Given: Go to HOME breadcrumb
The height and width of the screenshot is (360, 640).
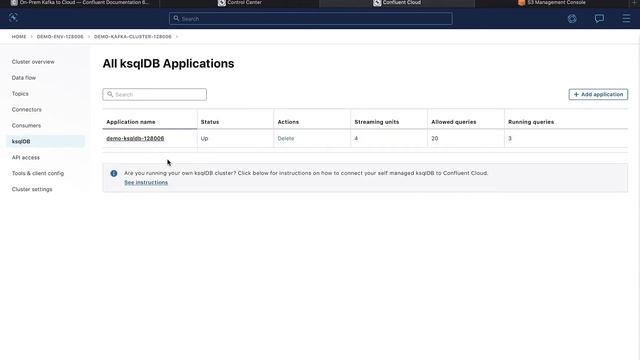Looking at the screenshot, I should click(x=19, y=37).
